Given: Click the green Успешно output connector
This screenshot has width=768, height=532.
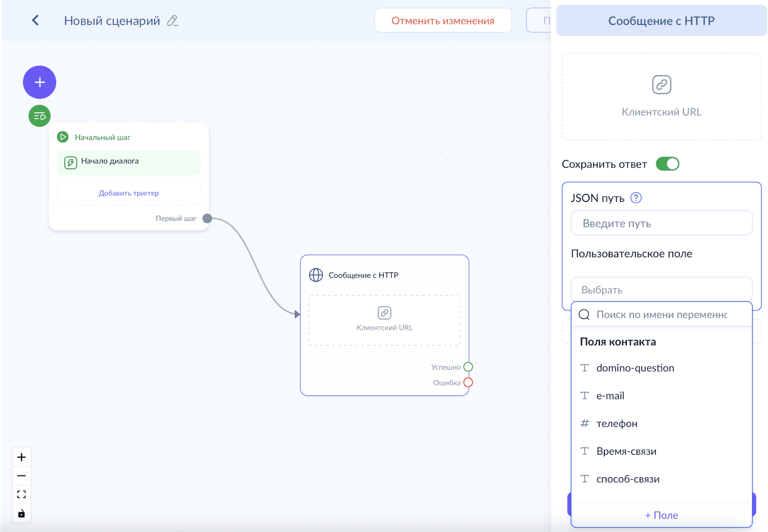Looking at the screenshot, I should (468, 367).
